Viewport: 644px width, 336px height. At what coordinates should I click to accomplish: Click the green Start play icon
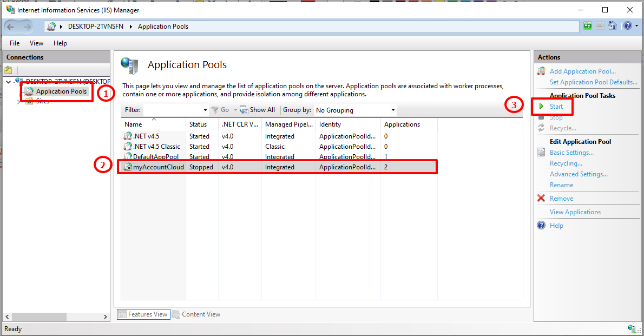point(541,107)
